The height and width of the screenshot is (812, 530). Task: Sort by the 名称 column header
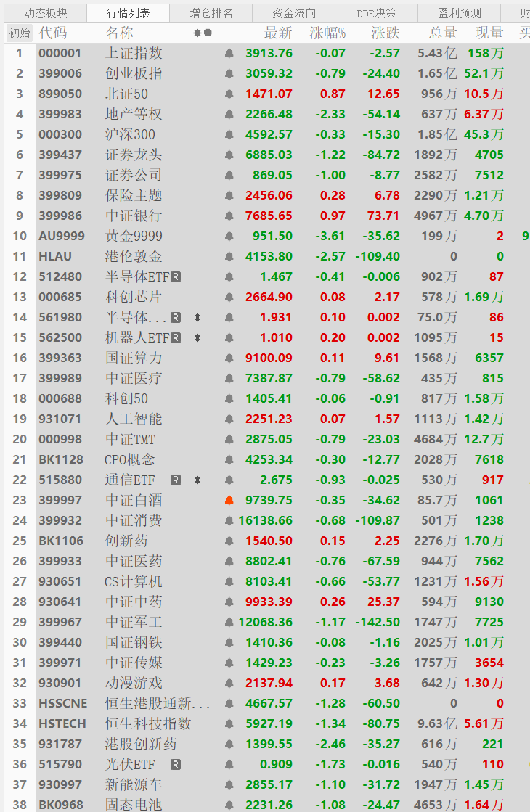click(x=119, y=33)
